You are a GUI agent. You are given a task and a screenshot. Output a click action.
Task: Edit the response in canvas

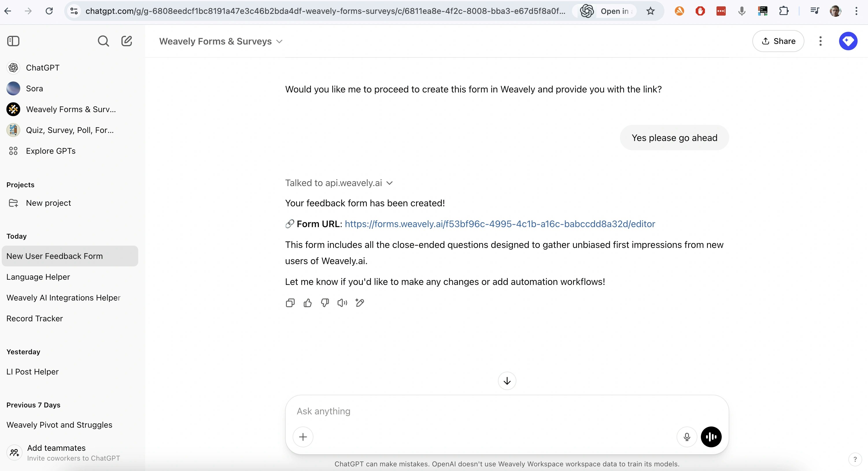tap(360, 303)
